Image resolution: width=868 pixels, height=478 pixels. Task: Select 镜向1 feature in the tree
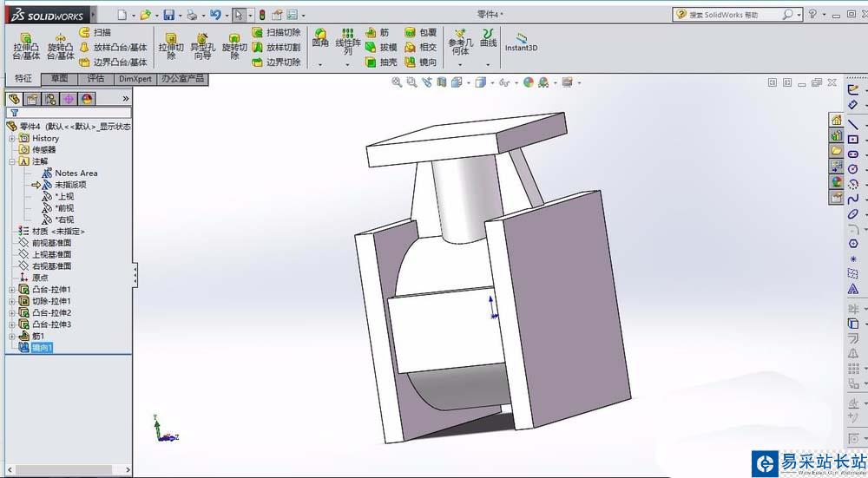point(42,347)
